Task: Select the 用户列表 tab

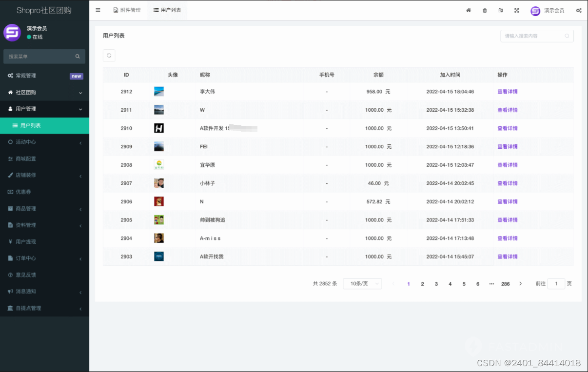Action: click(x=167, y=10)
